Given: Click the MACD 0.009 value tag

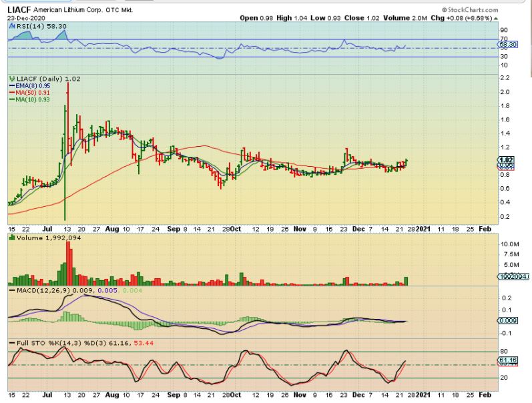Looking at the screenshot, I should coord(508,320).
